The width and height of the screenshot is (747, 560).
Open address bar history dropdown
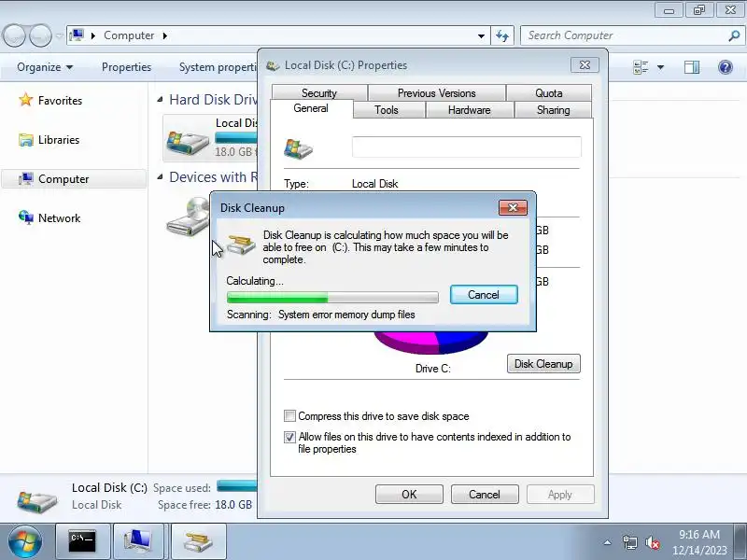pos(481,35)
